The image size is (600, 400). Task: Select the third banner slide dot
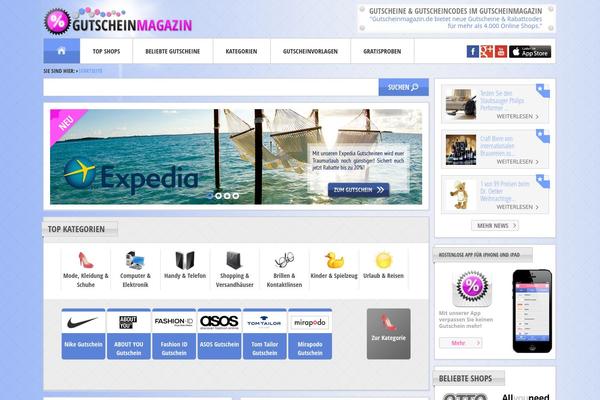click(x=227, y=196)
